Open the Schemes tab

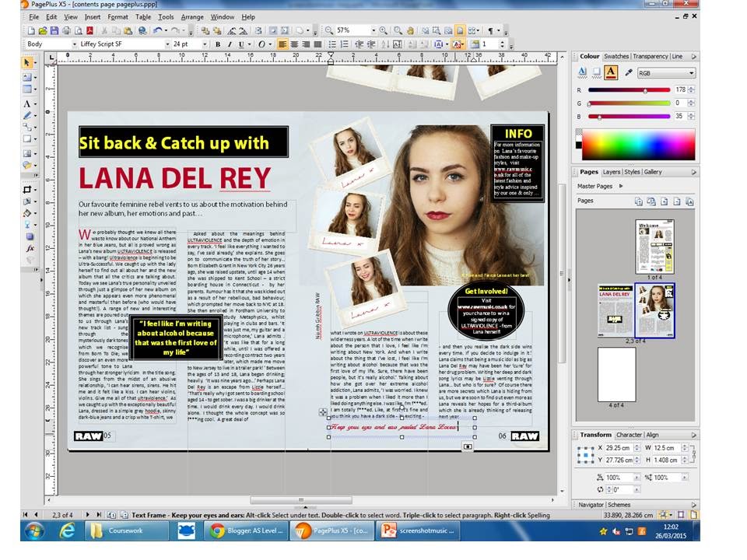pos(619,505)
